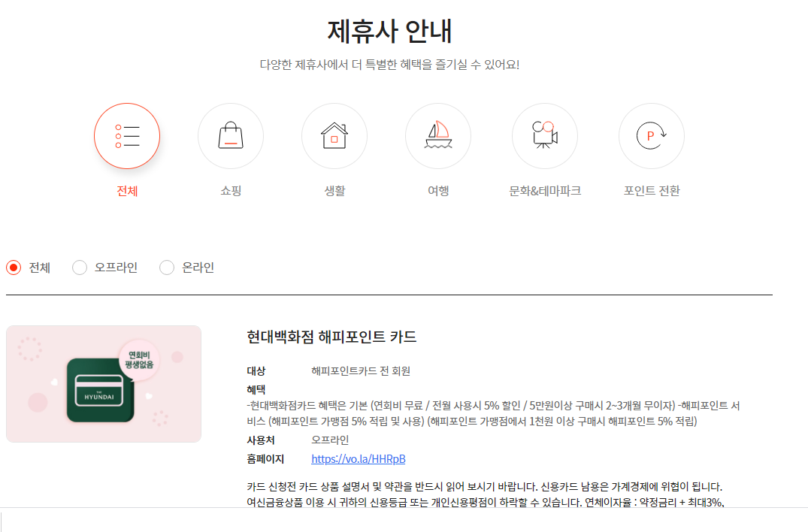Click the 포인트 전환 category label
808x532 pixels.
click(x=652, y=191)
